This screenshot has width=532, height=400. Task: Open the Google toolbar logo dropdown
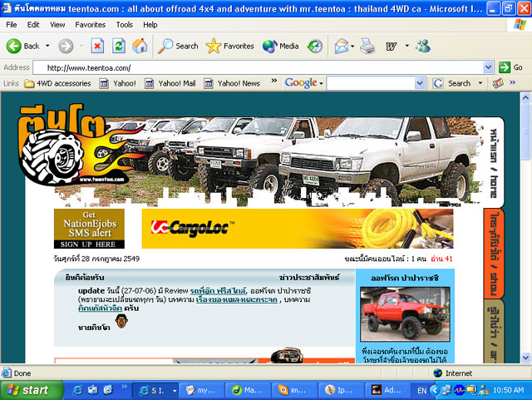pyautogui.click(x=303, y=83)
